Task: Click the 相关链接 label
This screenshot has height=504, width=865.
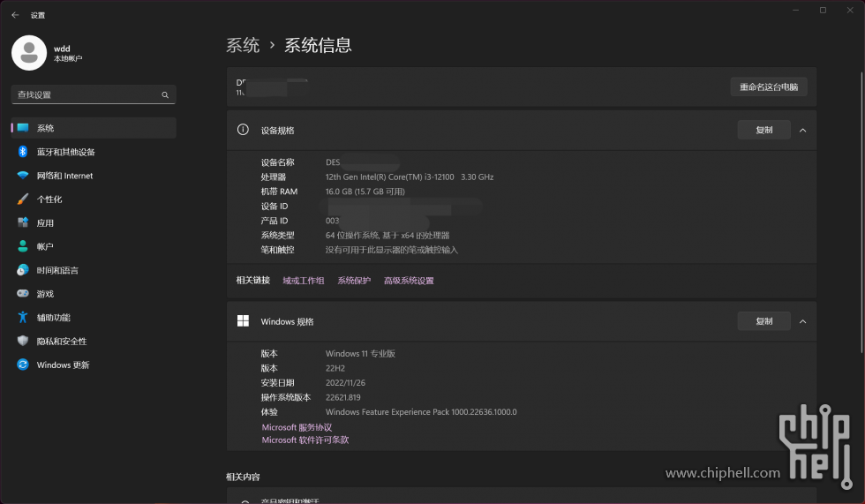Action: [252, 280]
